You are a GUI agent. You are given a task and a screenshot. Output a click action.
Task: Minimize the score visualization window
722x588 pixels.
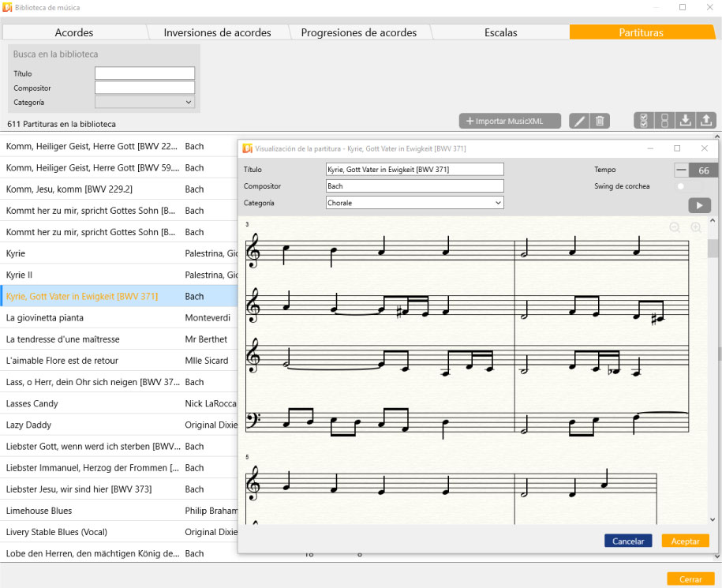pos(650,148)
